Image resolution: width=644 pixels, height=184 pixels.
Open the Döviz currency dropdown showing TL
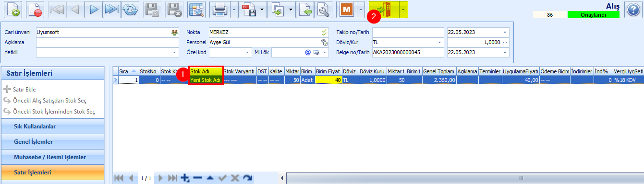(x=439, y=42)
